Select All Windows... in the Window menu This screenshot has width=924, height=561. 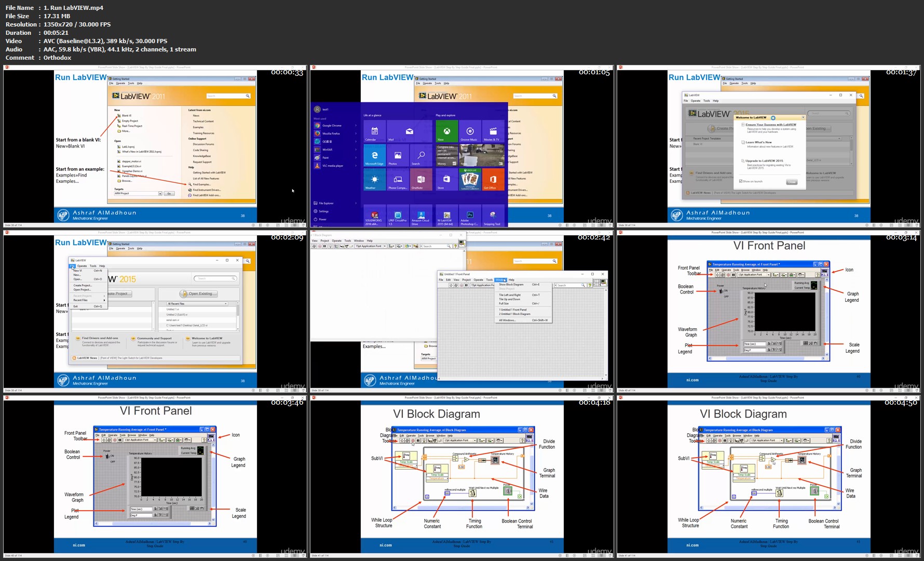click(x=523, y=320)
